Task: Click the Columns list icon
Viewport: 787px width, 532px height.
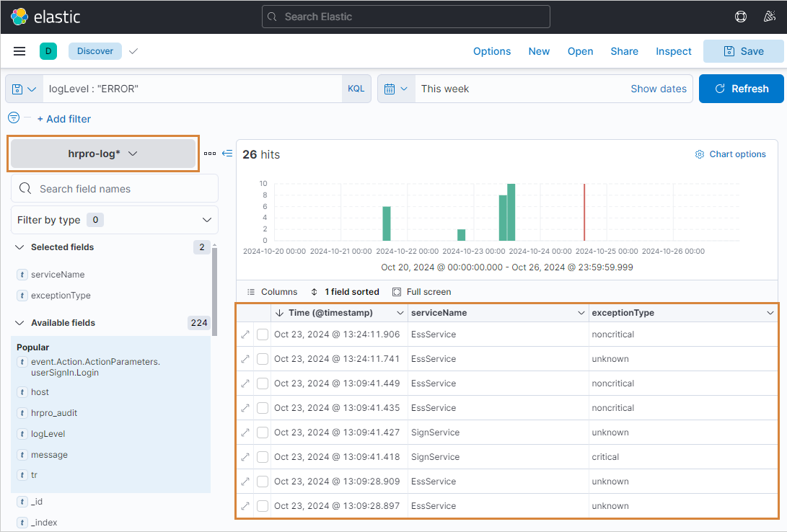Action: pyautogui.click(x=251, y=292)
